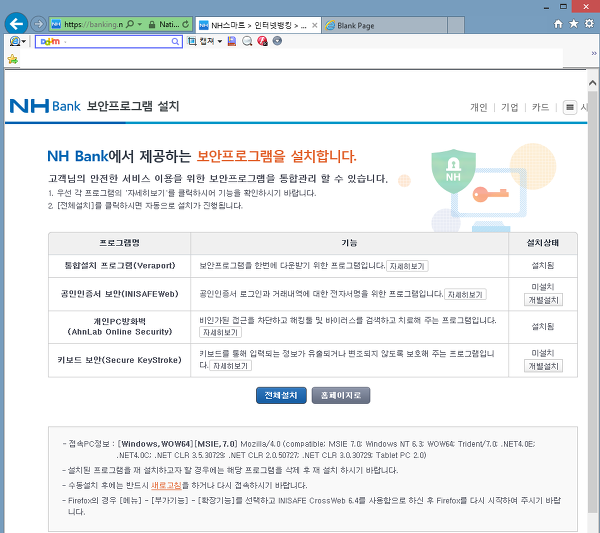
Task: Click 자세히보기 for Veraport row
Action: click(x=407, y=266)
